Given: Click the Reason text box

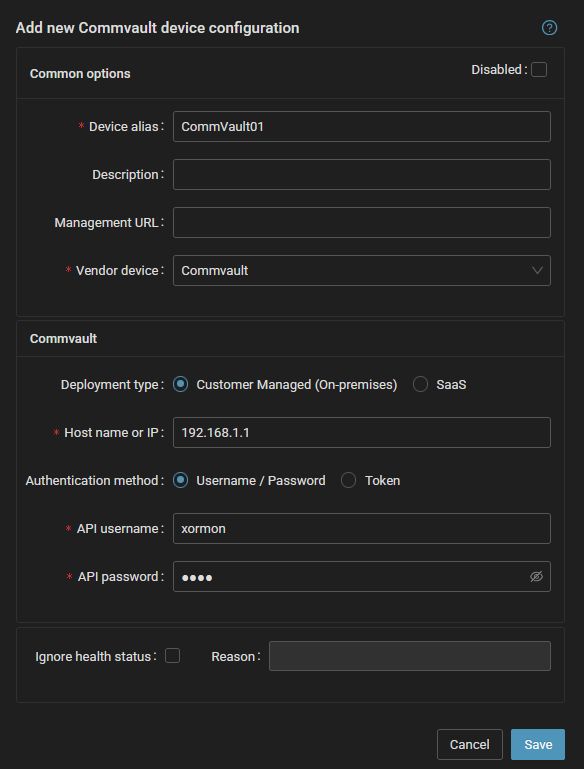Looking at the screenshot, I should coord(409,656).
